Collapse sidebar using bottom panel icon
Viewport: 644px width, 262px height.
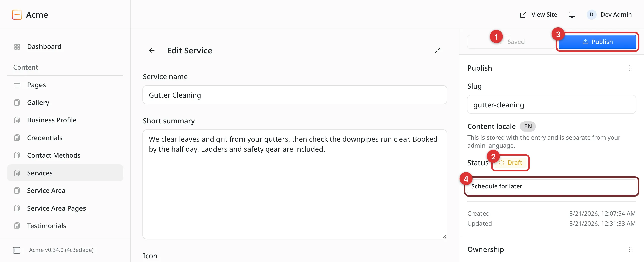[17, 250]
